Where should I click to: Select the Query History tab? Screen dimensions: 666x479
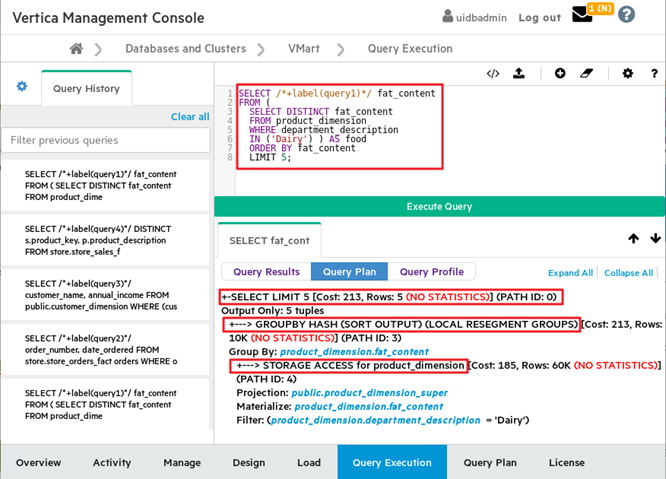coord(87,88)
